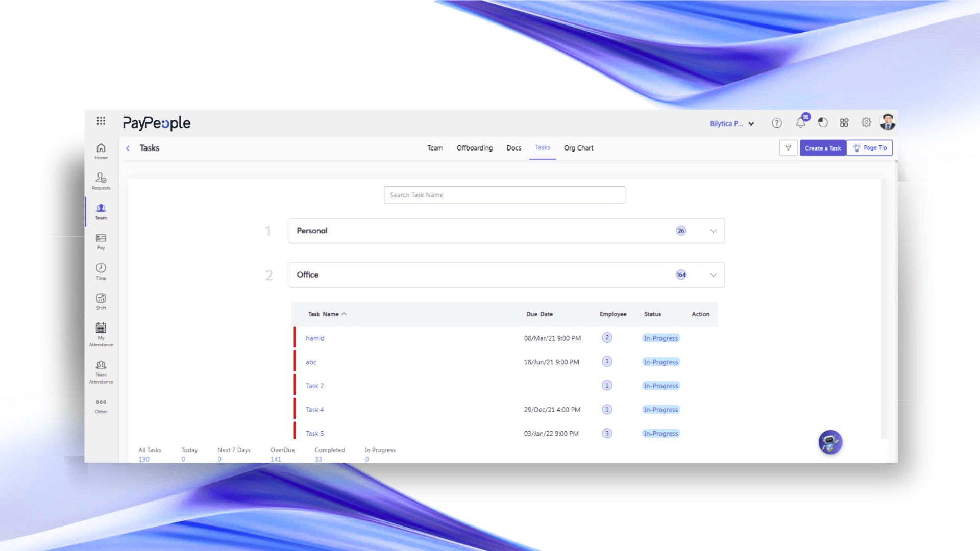This screenshot has width=980, height=551.
Task: Click the task filter funnel icon
Action: coord(788,148)
